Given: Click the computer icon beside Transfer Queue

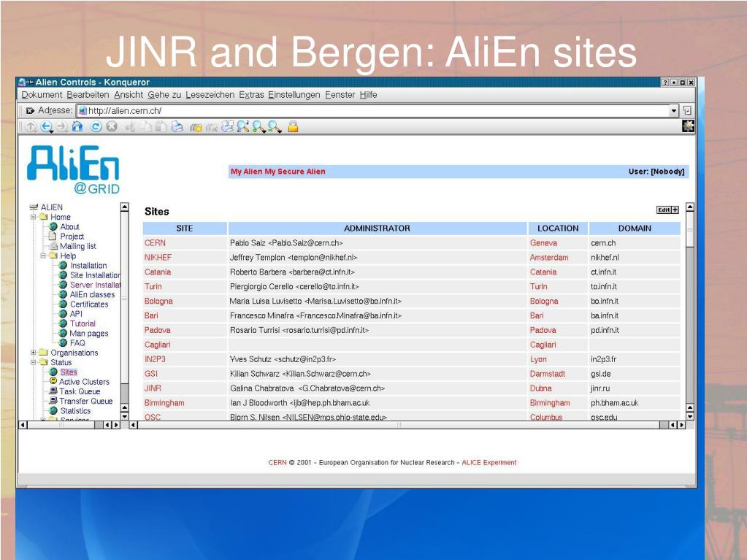Looking at the screenshot, I should click(53, 401).
